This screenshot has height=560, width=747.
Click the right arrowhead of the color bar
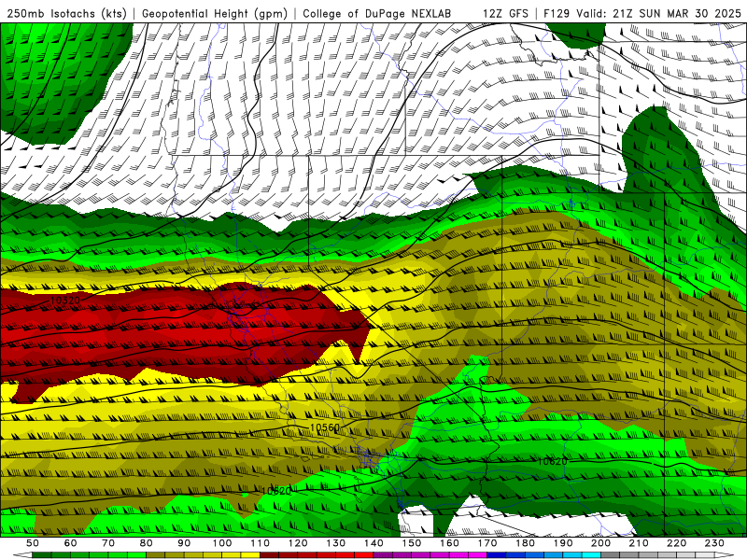725,555
